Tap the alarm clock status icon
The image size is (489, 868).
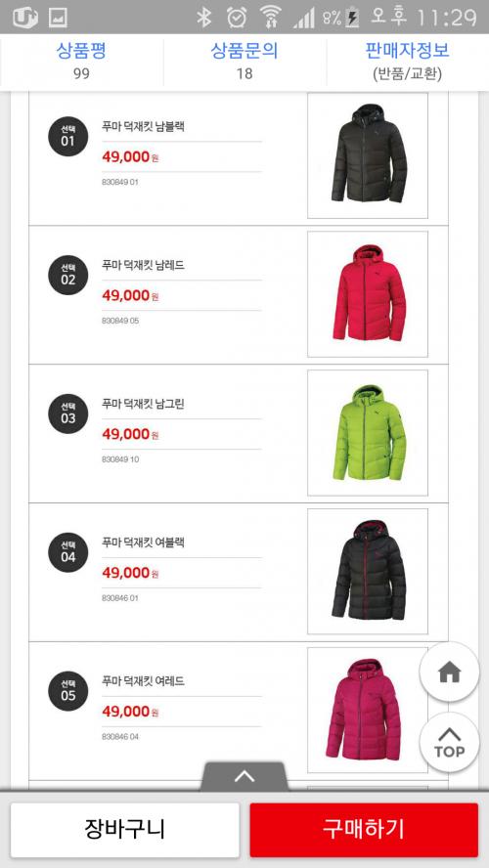237,18
